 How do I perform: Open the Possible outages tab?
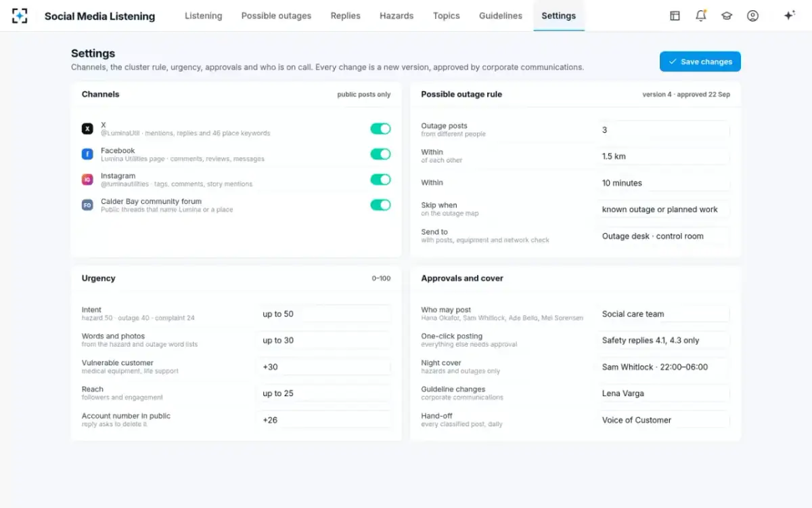276,16
